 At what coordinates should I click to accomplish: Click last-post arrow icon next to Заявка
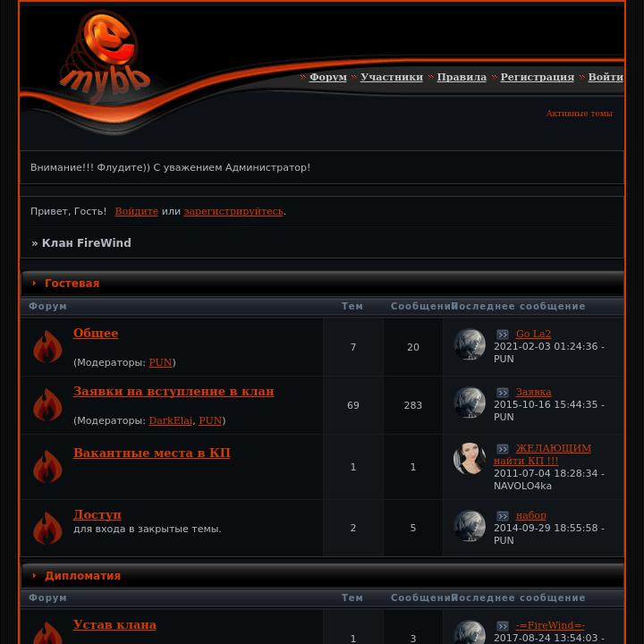click(503, 393)
